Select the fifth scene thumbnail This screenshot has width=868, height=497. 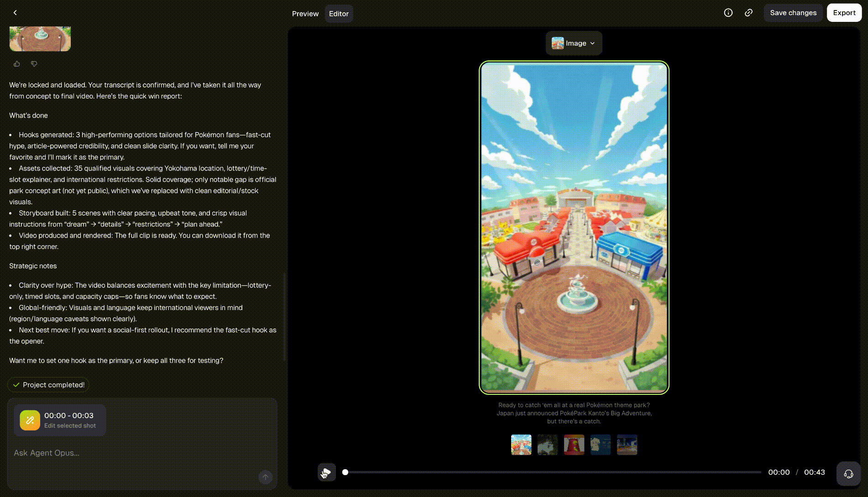click(627, 445)
